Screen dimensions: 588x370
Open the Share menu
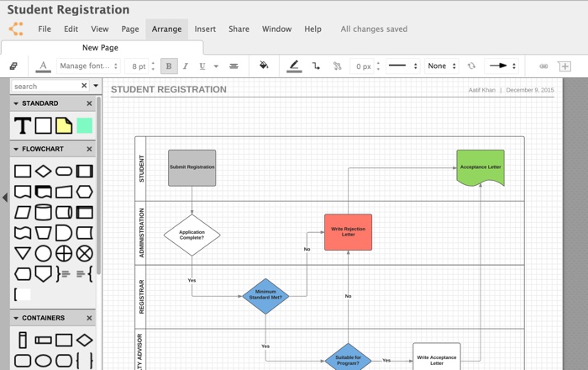point(239,29)
